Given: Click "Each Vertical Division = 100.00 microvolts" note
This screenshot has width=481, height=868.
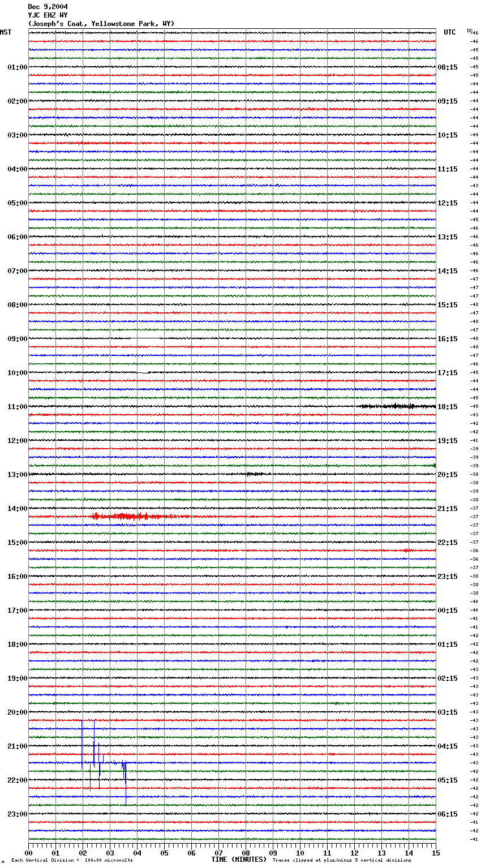Looking at the screenshot, I should click(72, 860).
